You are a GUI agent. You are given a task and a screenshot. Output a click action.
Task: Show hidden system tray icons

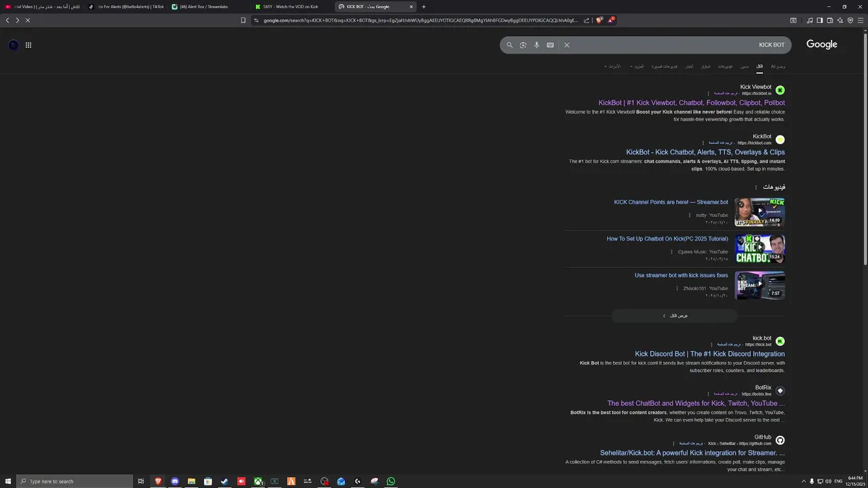(804, 481)
